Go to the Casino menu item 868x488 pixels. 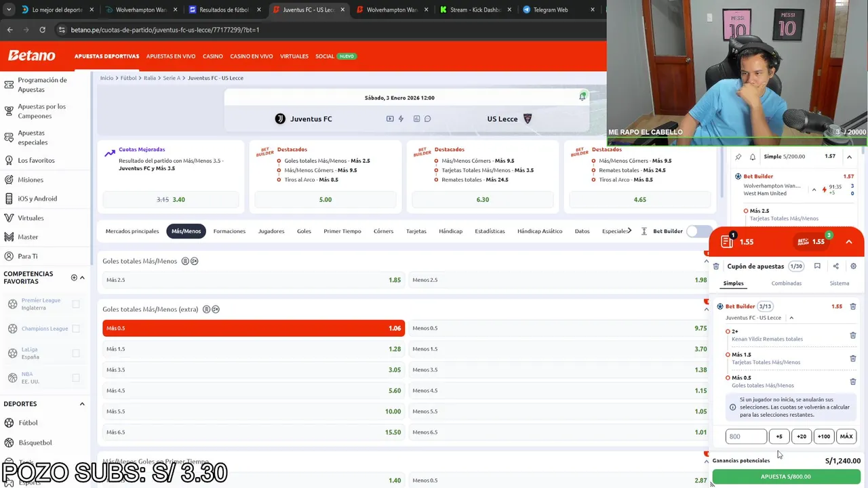coord(213,56)
